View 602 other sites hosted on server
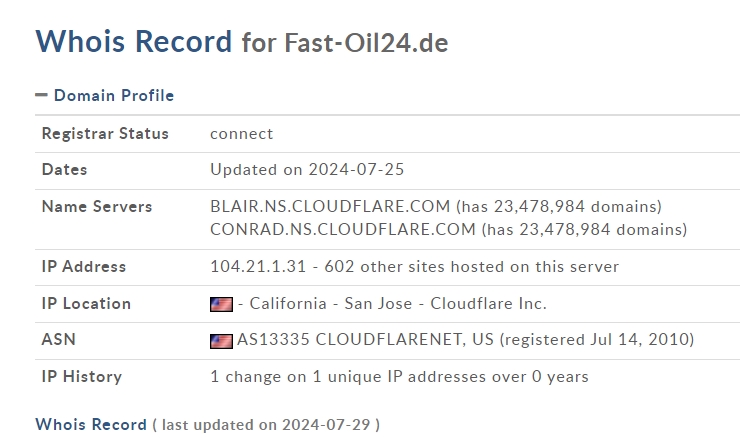Image resolution: width=740 pixels, height=440 pixels. coord(471,266)
